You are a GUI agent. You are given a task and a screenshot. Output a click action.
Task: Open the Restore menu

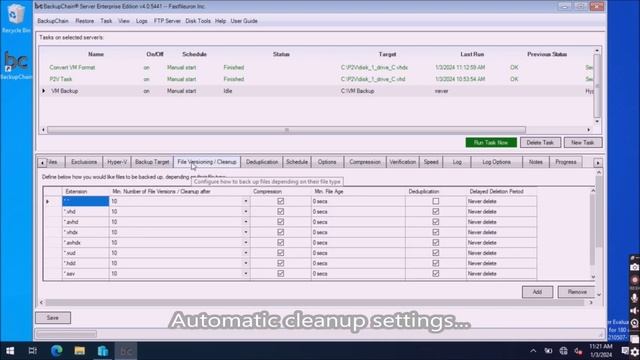click(84, 21)
